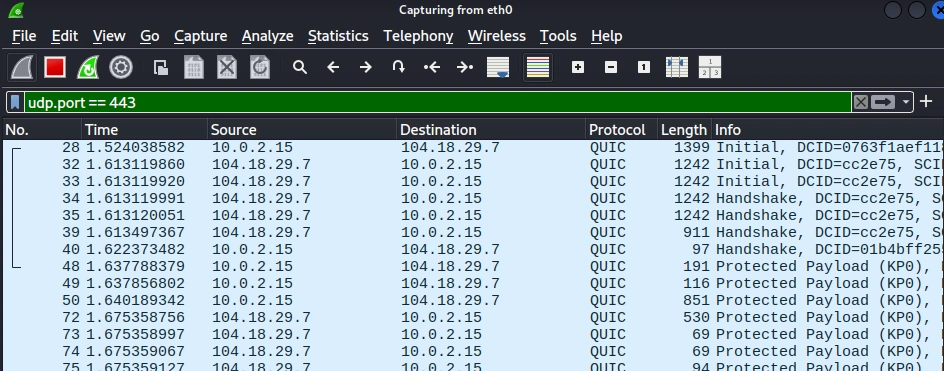Select packet 48 with length 191
Image resolution: width=944 pixels, height=371 pixels.
tap(473, 266)
